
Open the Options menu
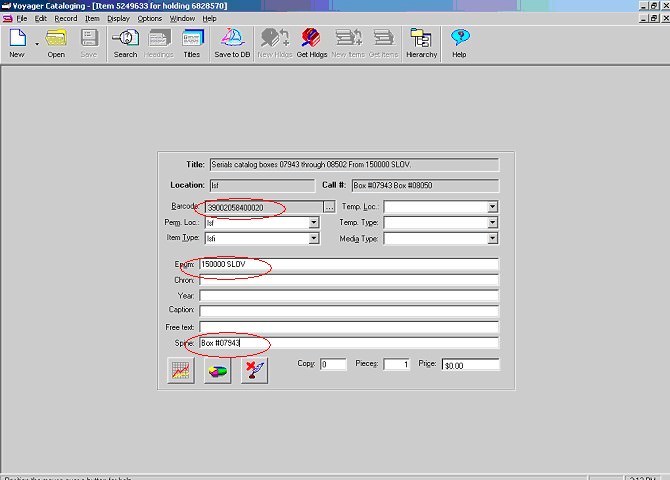pyautogui.click(x=149, y=18)
